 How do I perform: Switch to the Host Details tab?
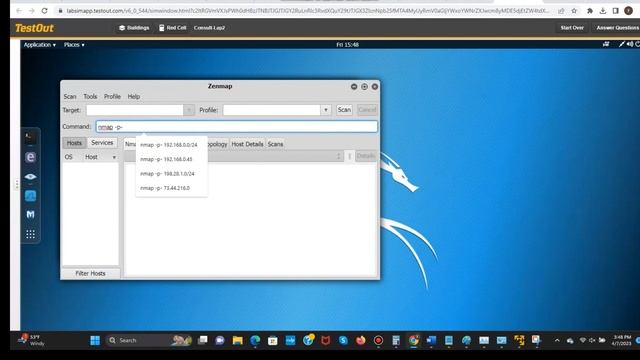(247, 144)
